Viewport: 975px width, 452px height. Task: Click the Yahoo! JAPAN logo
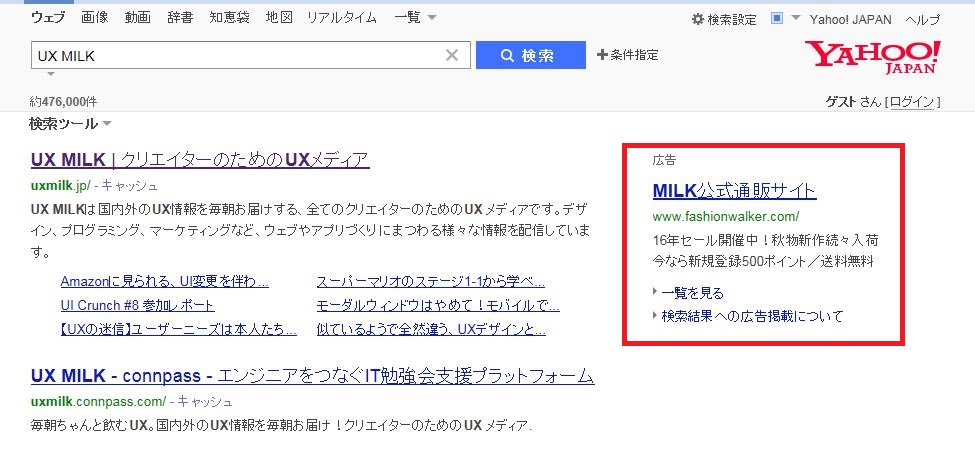point(873,57)
